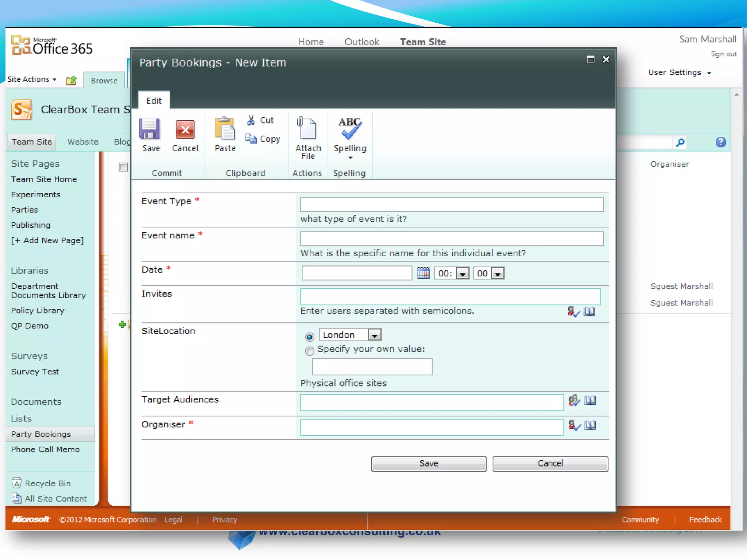Click the Copy icon in Clipboard group

251,139
